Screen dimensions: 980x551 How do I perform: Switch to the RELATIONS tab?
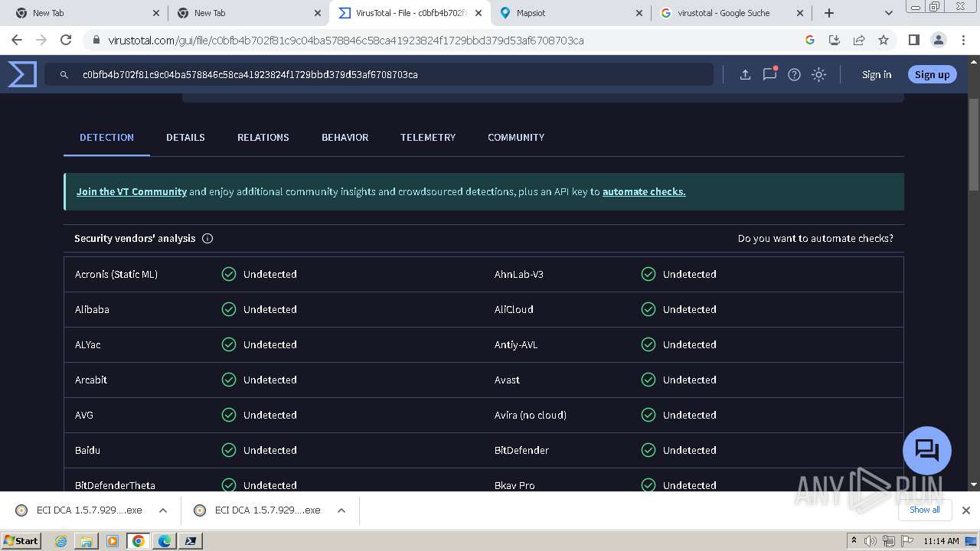(x=263, y=137)
